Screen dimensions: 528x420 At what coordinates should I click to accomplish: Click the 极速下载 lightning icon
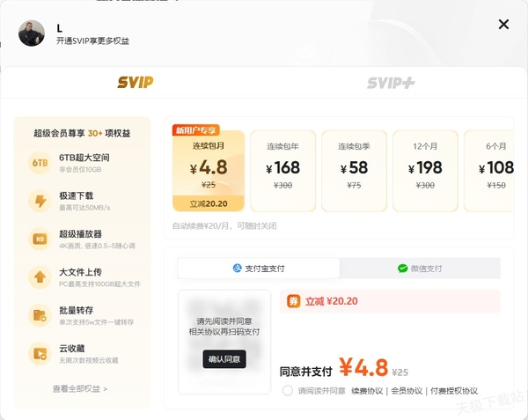40,201
